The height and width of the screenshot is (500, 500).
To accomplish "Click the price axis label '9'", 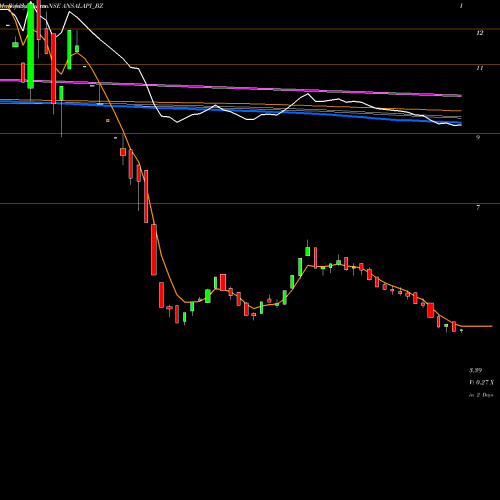I will pos(478,137).
